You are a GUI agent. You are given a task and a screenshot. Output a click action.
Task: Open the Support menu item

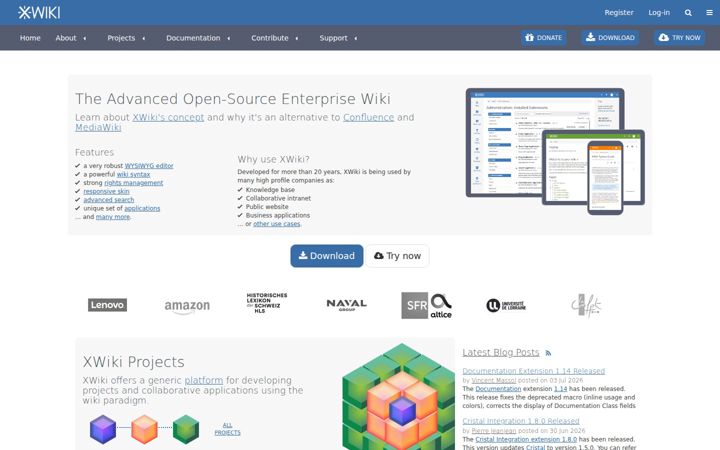[333, 38]
